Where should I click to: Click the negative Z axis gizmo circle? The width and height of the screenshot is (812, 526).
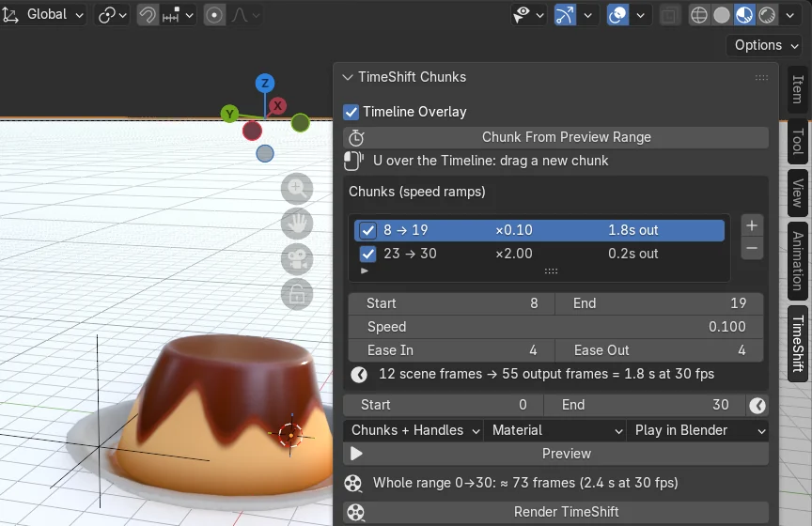click(265, 154)
